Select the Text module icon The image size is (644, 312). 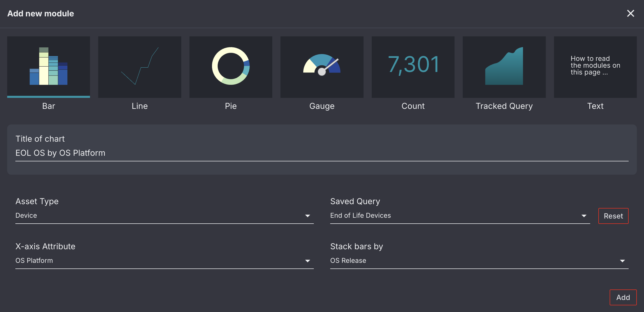click(595, 67)
